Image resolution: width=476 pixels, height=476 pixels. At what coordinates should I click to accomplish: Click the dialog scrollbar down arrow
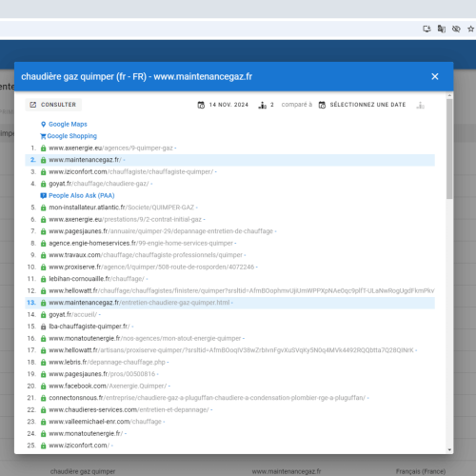click(x=449, y=449)
